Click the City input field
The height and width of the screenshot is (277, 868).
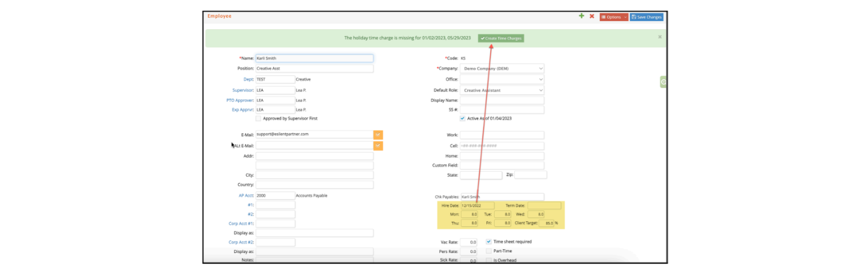[x=314, y=175]
